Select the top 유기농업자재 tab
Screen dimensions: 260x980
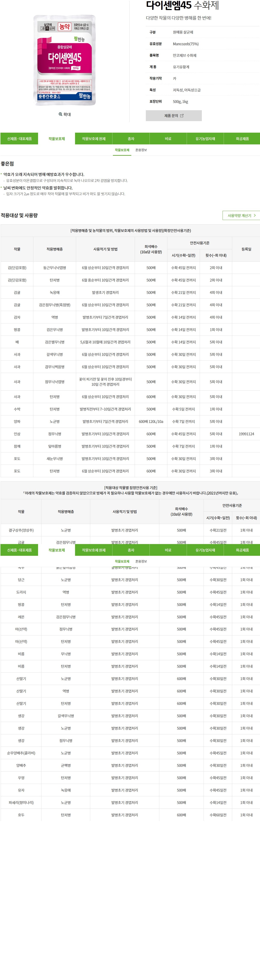(205, 139)
